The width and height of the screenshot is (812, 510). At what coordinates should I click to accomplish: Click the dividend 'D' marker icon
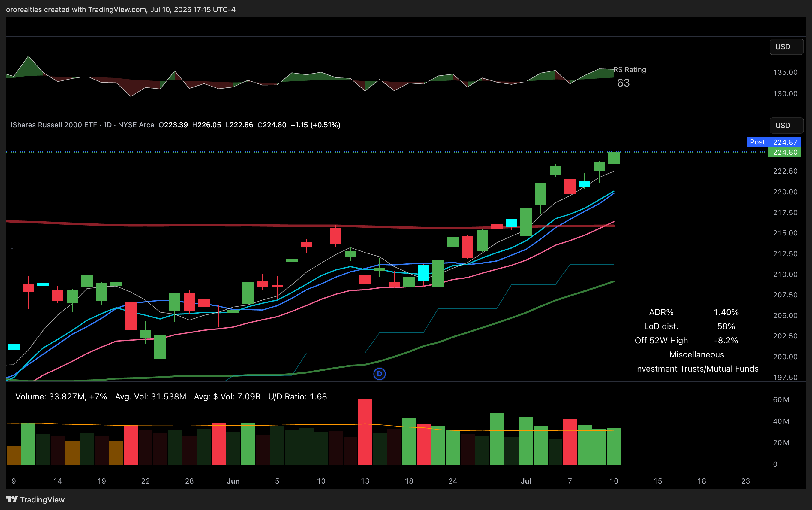[379, 374]
